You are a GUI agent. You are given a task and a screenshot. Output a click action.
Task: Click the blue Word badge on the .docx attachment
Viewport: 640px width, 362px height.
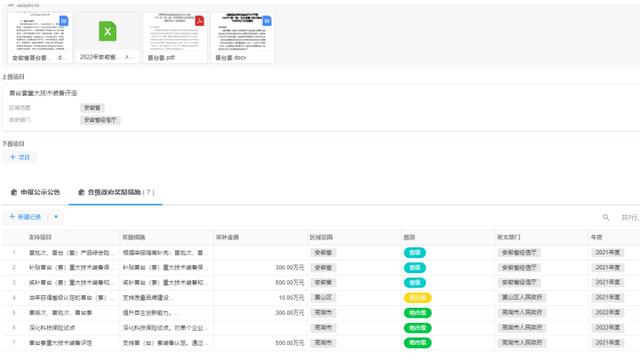[267, 21]
